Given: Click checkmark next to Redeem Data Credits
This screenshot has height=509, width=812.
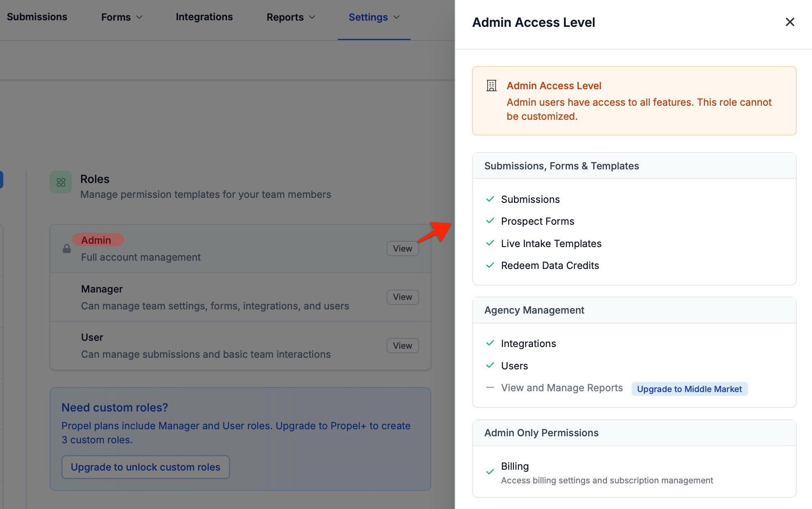Looking at the screenshot, I should click(490, 265).
